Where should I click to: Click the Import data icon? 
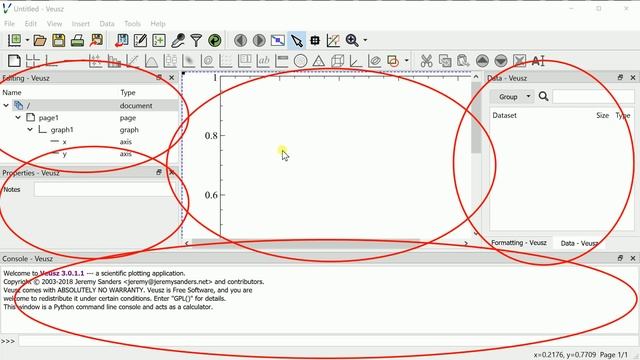(121, 40)
